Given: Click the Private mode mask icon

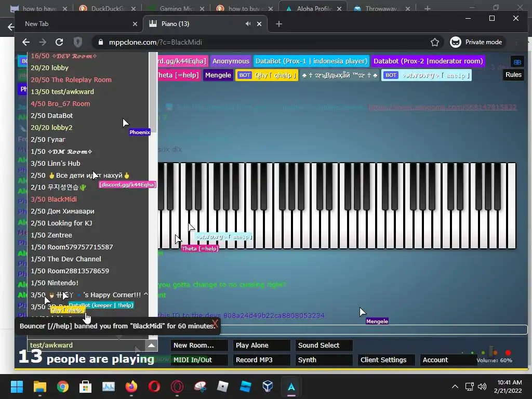Looking at the screenshot, I should click(455, 42).
